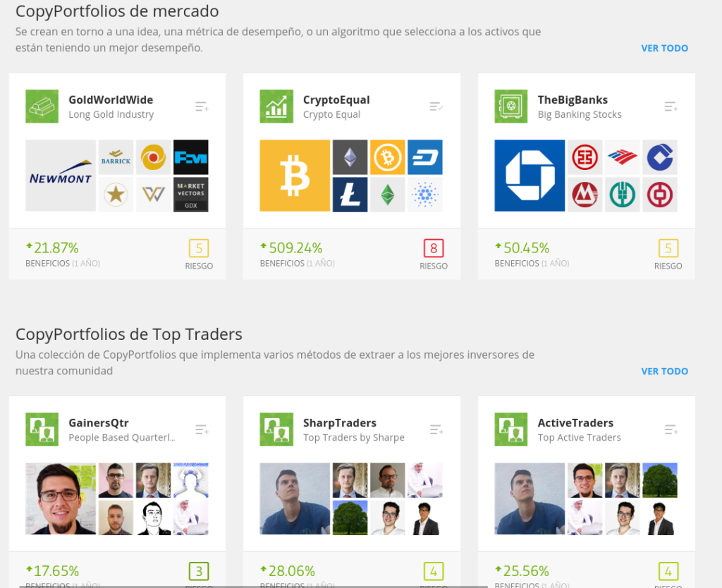Click the green Ethereum Classic tile
This screenshot has width=722, height=588.
388,195
